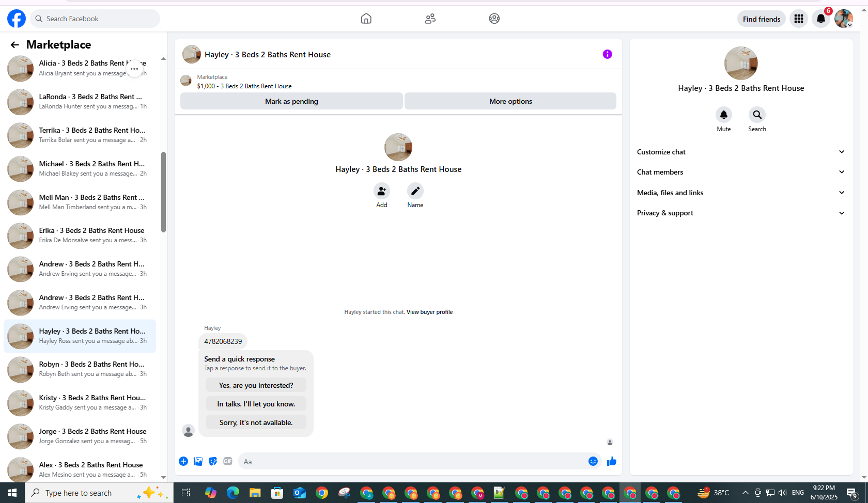This screenshot has width=868, height=503.
Task: Attach a photo with the image icon
Action: click(198, 461)
